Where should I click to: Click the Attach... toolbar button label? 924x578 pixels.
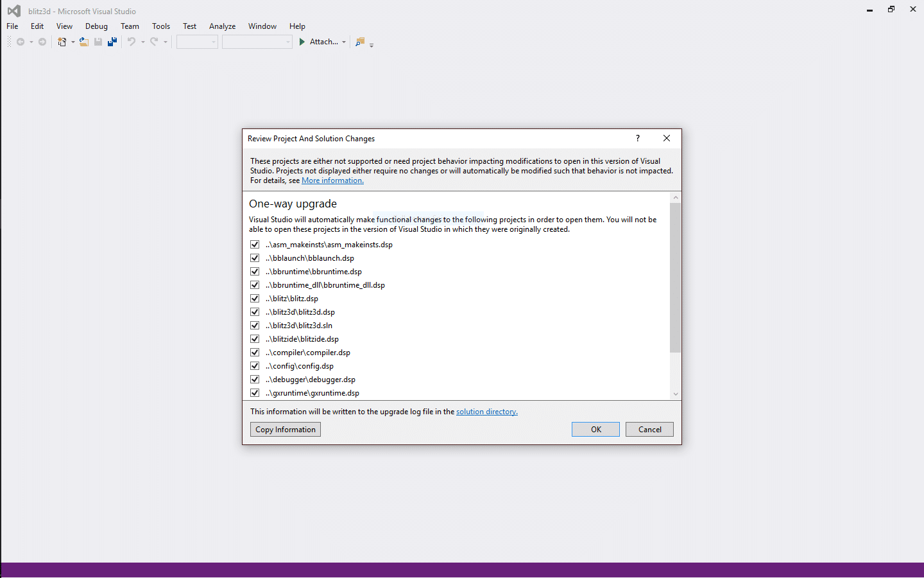(x=324, y=42)
